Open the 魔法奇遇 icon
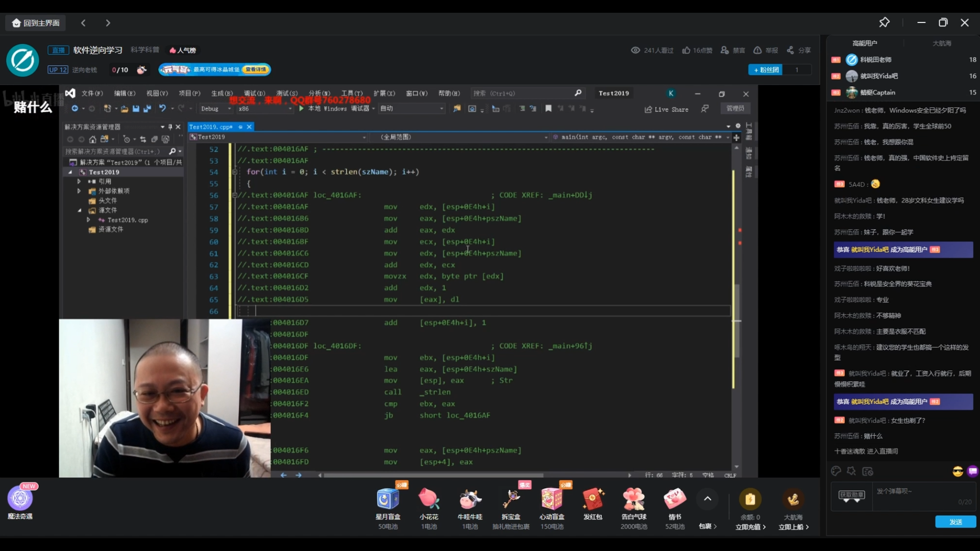Image resolution: width=980 pixels, height=551 pixels. pyautogui.click(x=20, y=498)
